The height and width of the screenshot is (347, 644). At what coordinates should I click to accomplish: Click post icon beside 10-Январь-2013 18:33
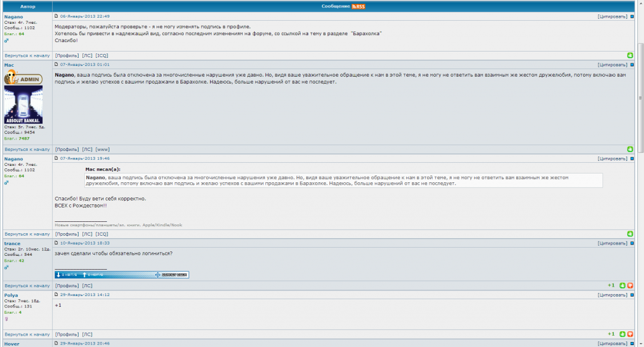tap(56, 243)
